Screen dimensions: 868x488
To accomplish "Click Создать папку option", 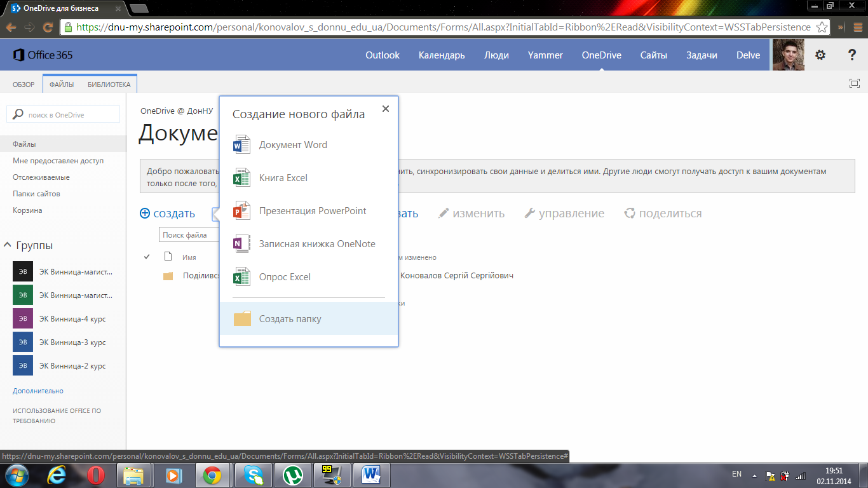I will (x=309, y=318).
